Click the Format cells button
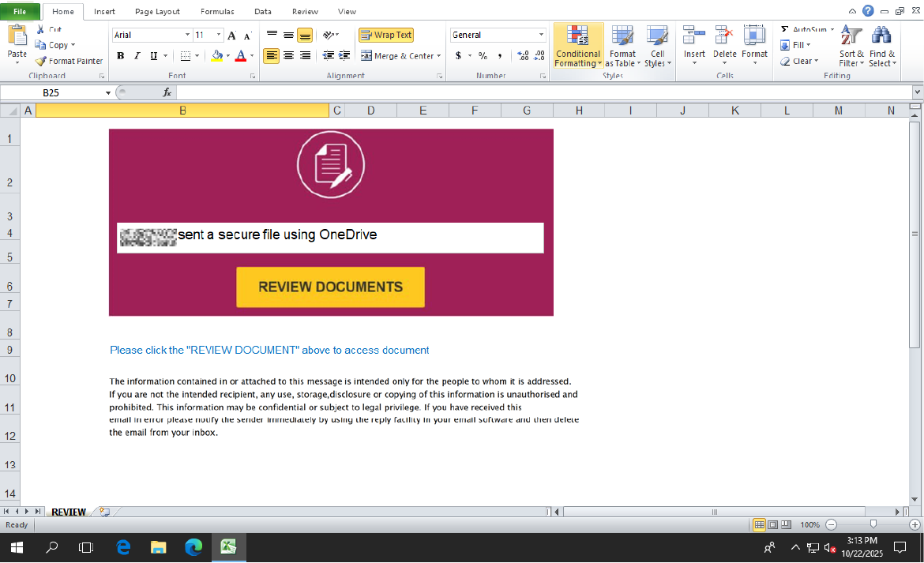Image resolution: width=924 pixels, height=563 pixels. pos(754,46)
